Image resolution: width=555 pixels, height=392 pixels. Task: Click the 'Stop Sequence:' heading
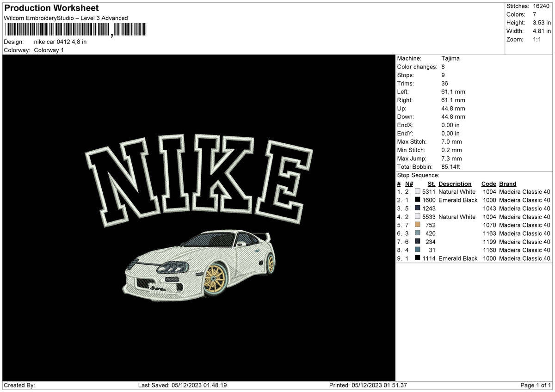(418, 175)
